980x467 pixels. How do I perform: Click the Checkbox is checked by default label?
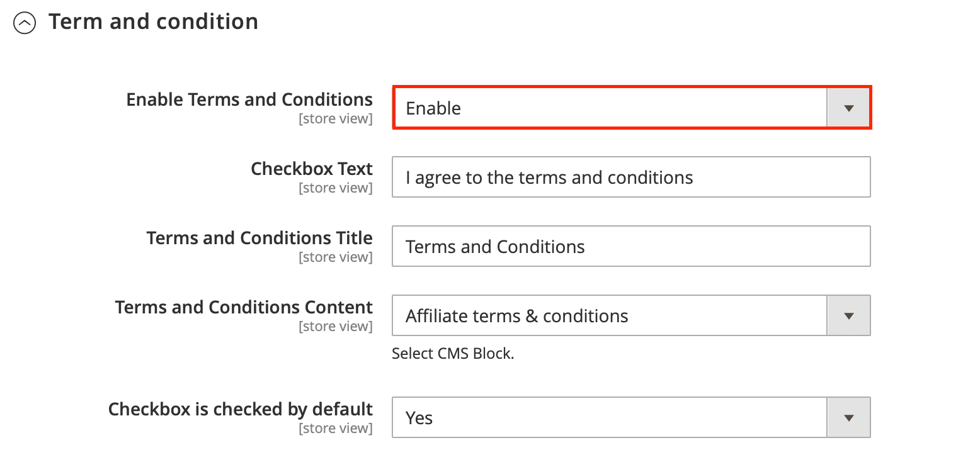coord(241,409)
